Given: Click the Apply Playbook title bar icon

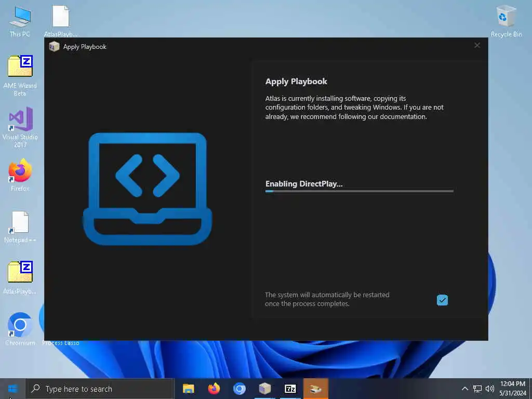Looking at the screenshot, I should [54, 46].
